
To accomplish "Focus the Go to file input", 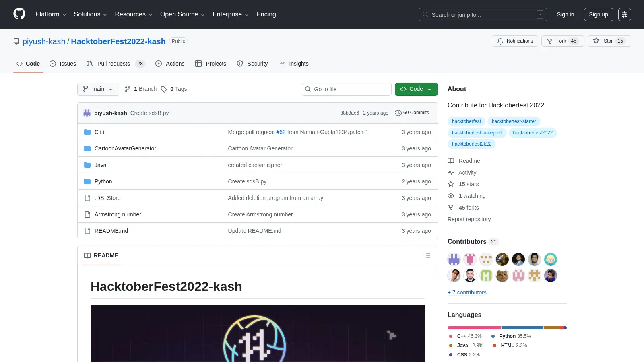I will tap(346, 89).
